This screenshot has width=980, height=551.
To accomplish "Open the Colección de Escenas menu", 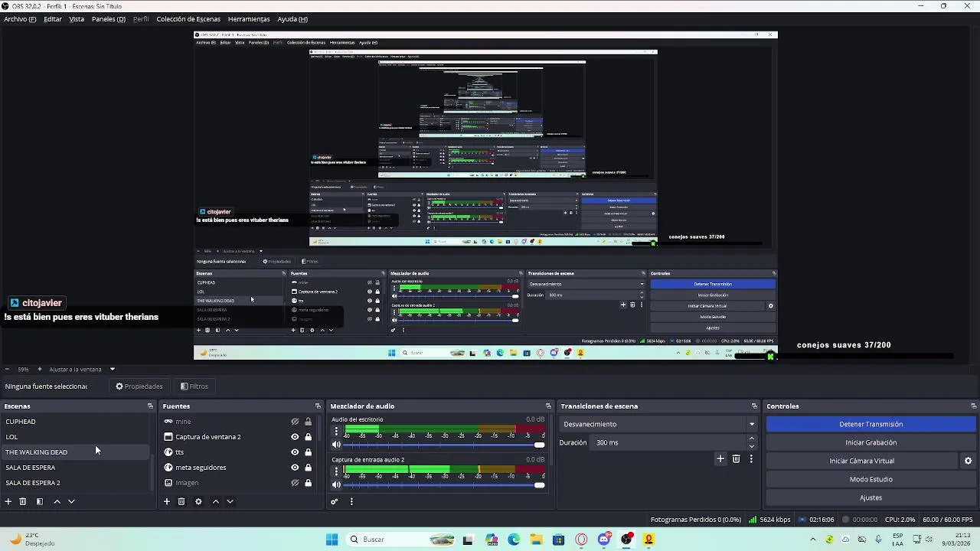I will (x=188, y=19).
